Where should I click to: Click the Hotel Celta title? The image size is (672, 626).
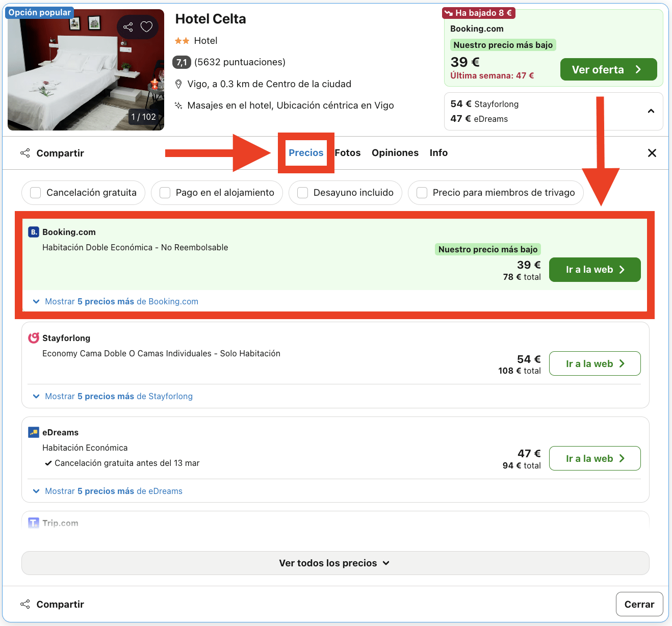211,19
